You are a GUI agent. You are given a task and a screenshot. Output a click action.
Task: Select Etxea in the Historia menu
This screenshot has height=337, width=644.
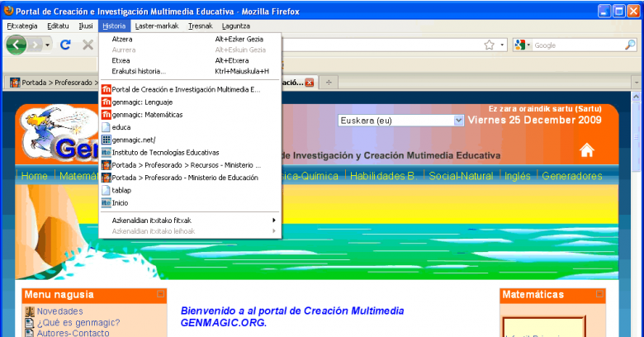[x=190, y=60]
